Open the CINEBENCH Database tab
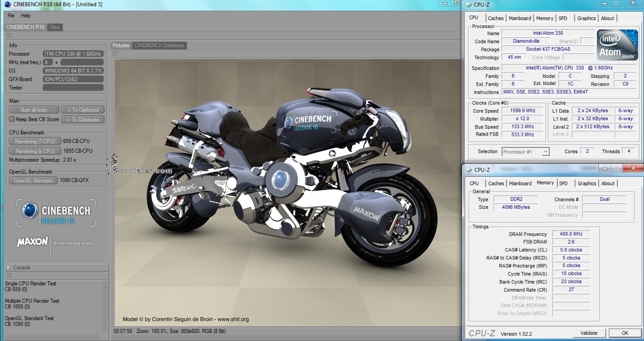Viewport: 644px width, 341px height. [x=159, y=45]
